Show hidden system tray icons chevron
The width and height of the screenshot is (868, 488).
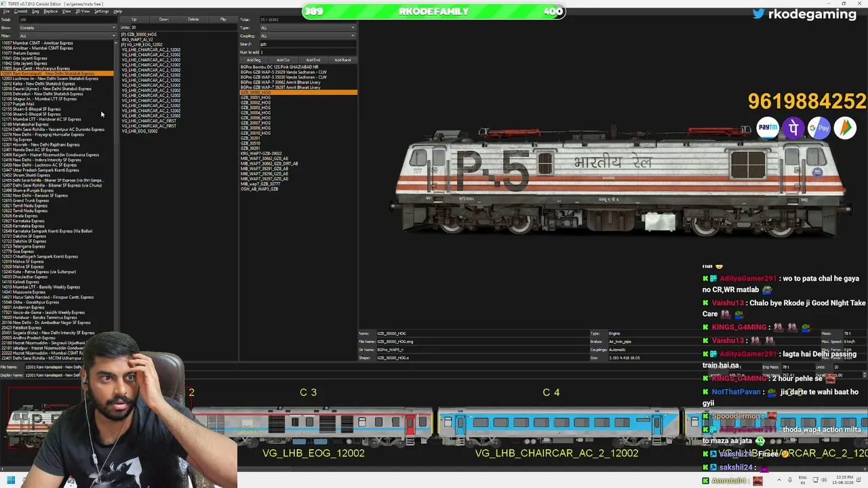point(778,481)
